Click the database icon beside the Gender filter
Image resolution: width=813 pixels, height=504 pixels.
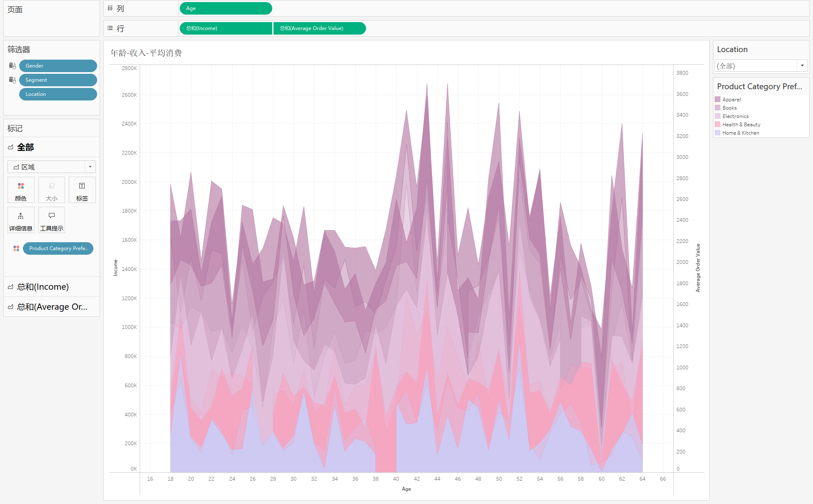pos(13,66)
